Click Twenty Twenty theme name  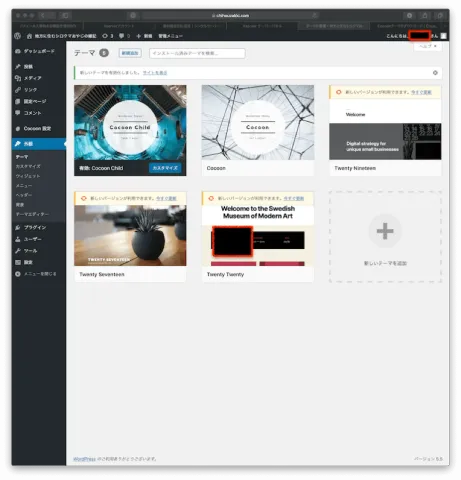[x=225, y=274]
